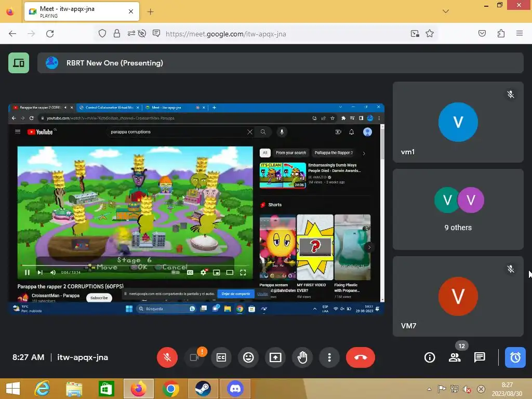Click the Action Center flag tray icon
Viewport: 532px width, 399px height.
(442, 389)
